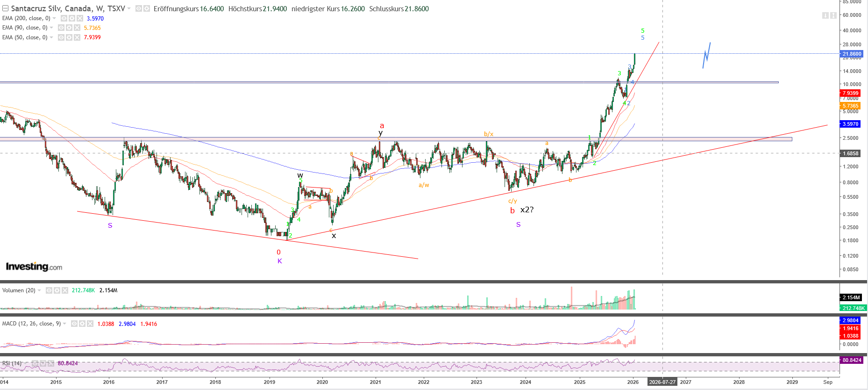Expand dropdown arrow next to Santacruz Silv title

tap(129, 9)
